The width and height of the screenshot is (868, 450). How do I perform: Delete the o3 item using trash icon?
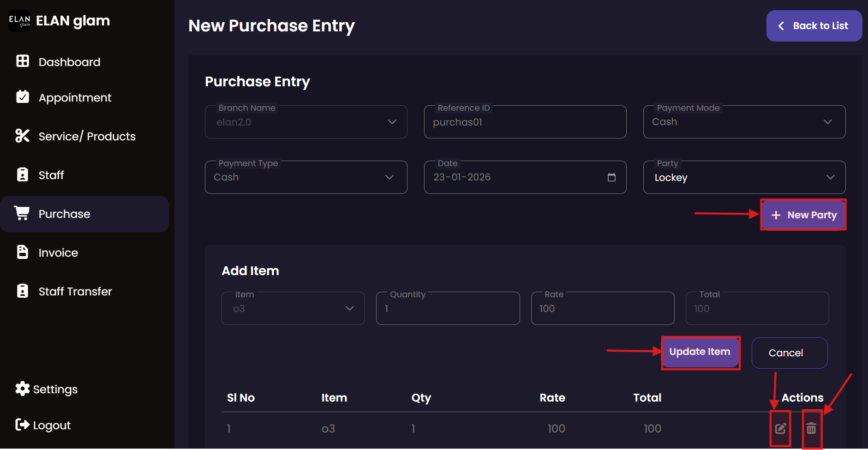pyautogui.click(x=811, y=429)
